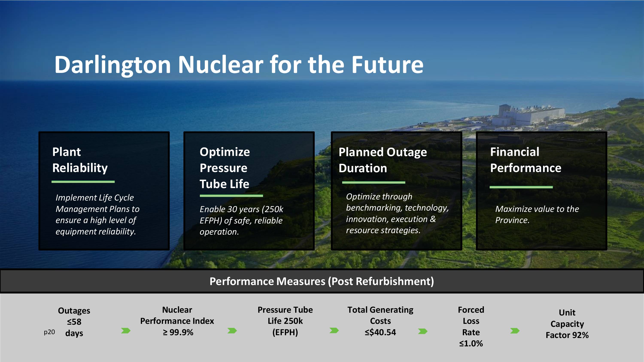Select 'Forced Loss Rate ≤1.0%' measure
The image size is (644, 362).
471,327
